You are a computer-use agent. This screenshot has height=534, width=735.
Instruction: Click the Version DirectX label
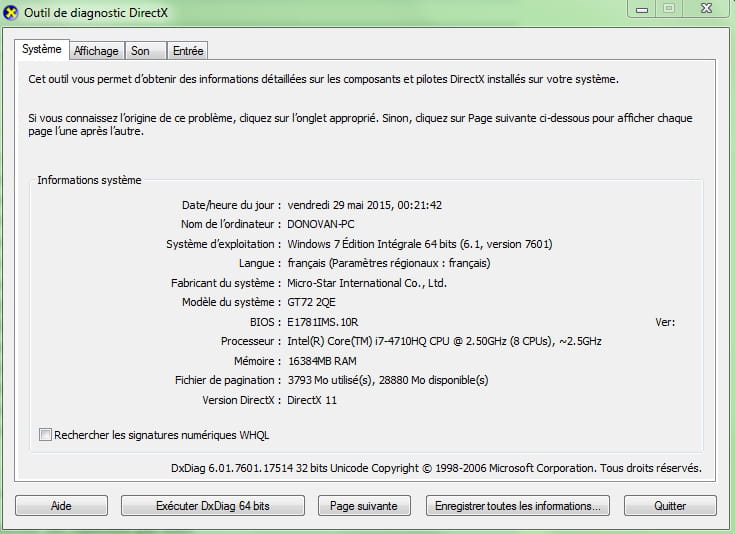click(241, 400)
